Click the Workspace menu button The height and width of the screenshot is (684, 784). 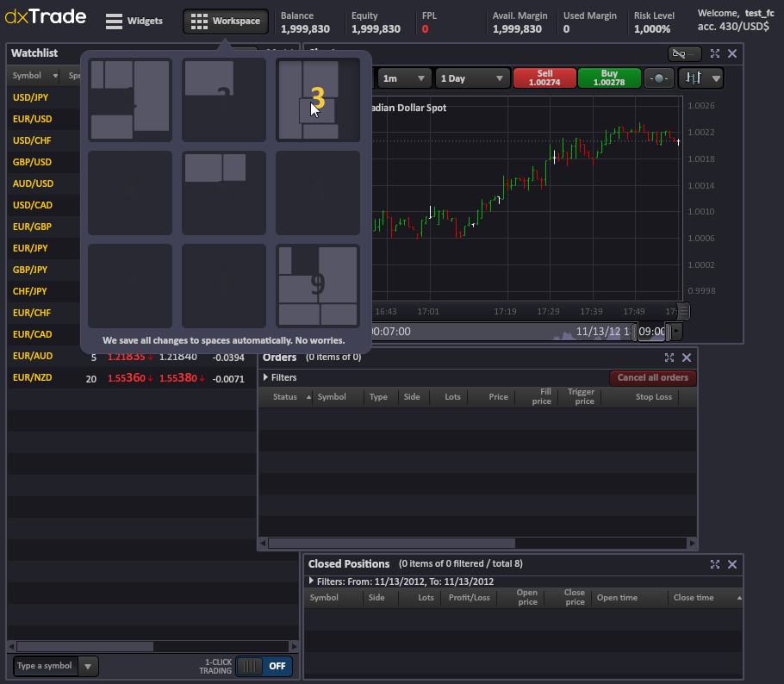(x=226, y=22)
